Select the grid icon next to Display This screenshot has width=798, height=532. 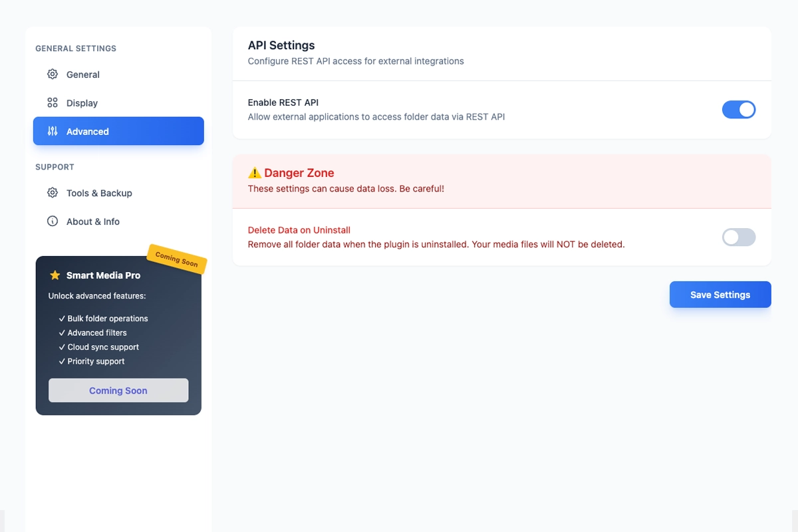pyautogui.click(x=53, y=102)
